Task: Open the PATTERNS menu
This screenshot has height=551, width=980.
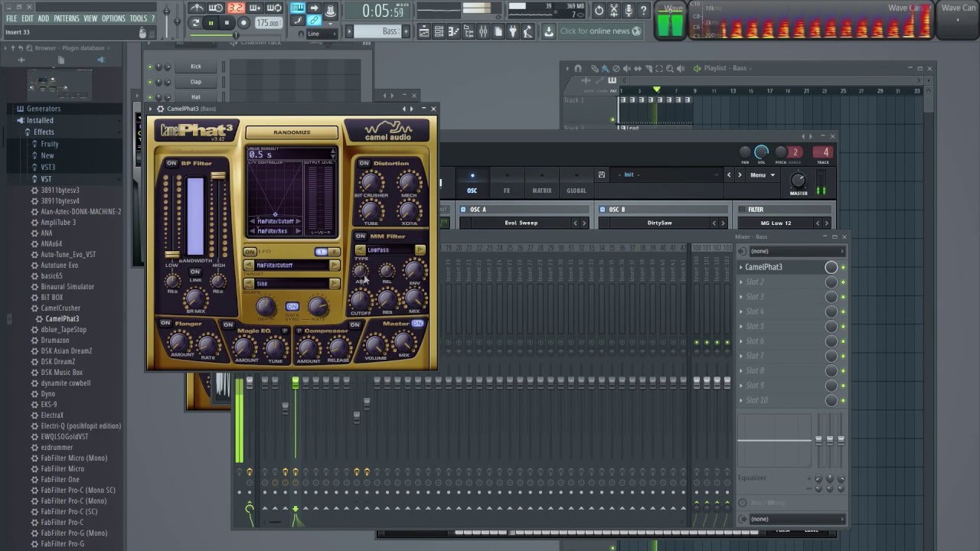Action: pyautogui.click(x=67, y=18)
